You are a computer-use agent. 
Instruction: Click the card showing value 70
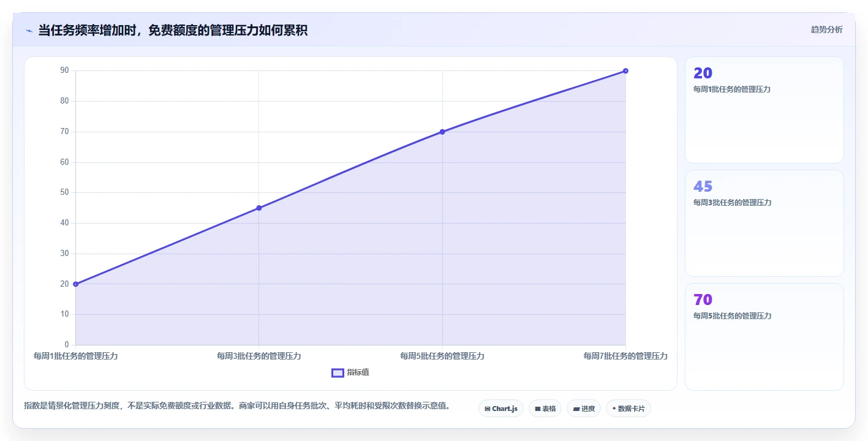pos(764,337)
